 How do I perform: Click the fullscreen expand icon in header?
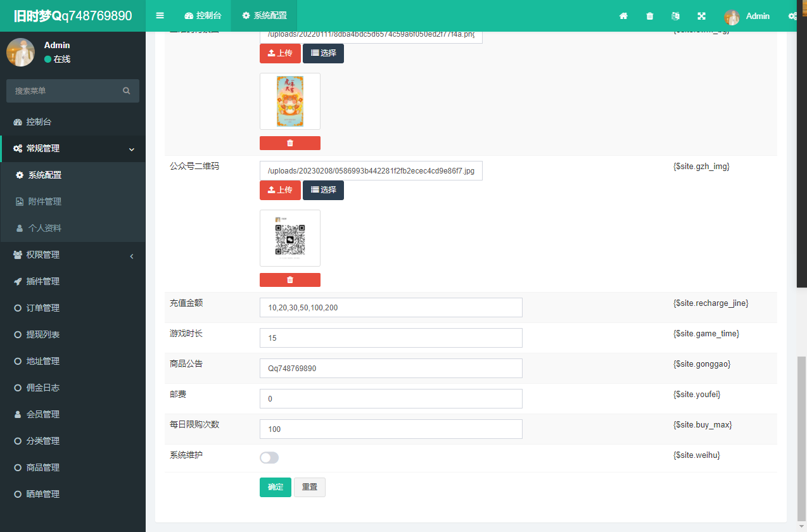701,16
